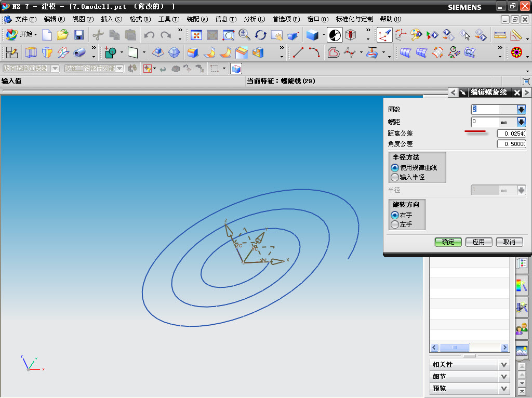Click the 圈数 turns input field
Image resolution: width=532 pixels, height=398 pixels.
click(494, 109)
